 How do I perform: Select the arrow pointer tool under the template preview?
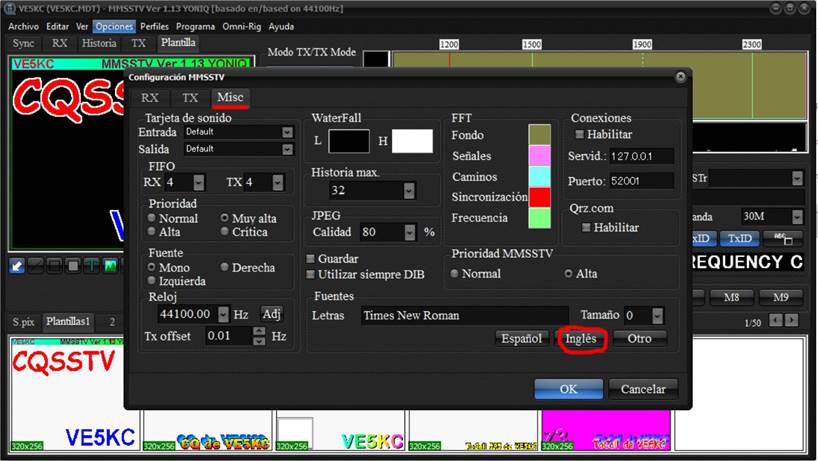[17, 266]
